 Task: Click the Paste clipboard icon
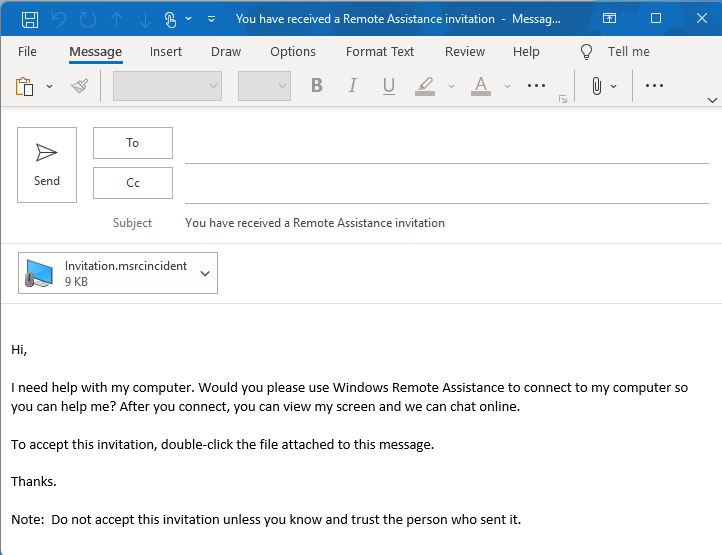click(25, 86)
